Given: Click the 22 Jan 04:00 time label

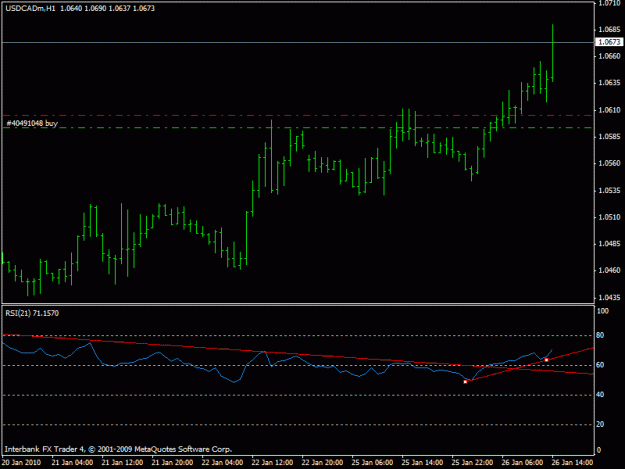Looking at the screenshot, I should 222,462.
